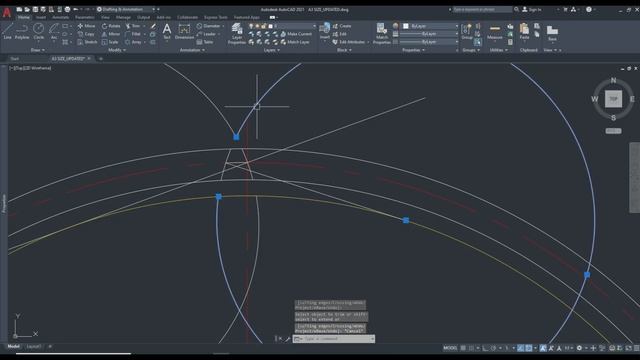Click the Edit block button

[x=340, y=34]
